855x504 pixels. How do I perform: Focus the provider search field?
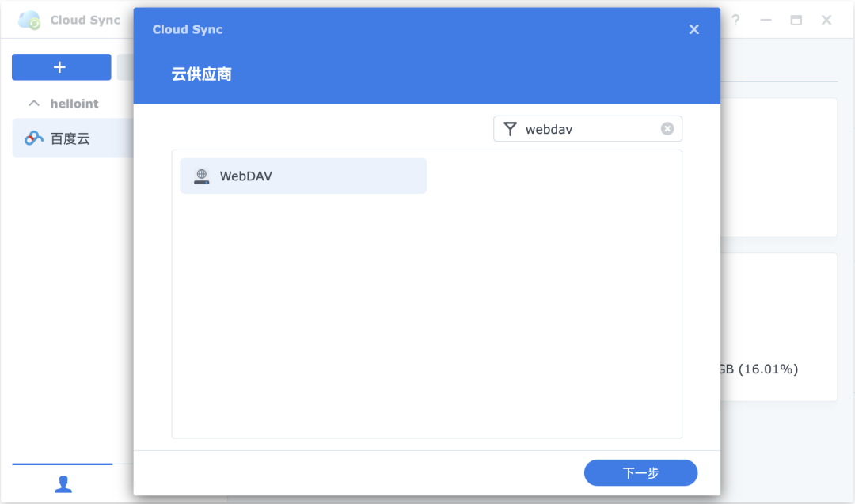point(587,129)
